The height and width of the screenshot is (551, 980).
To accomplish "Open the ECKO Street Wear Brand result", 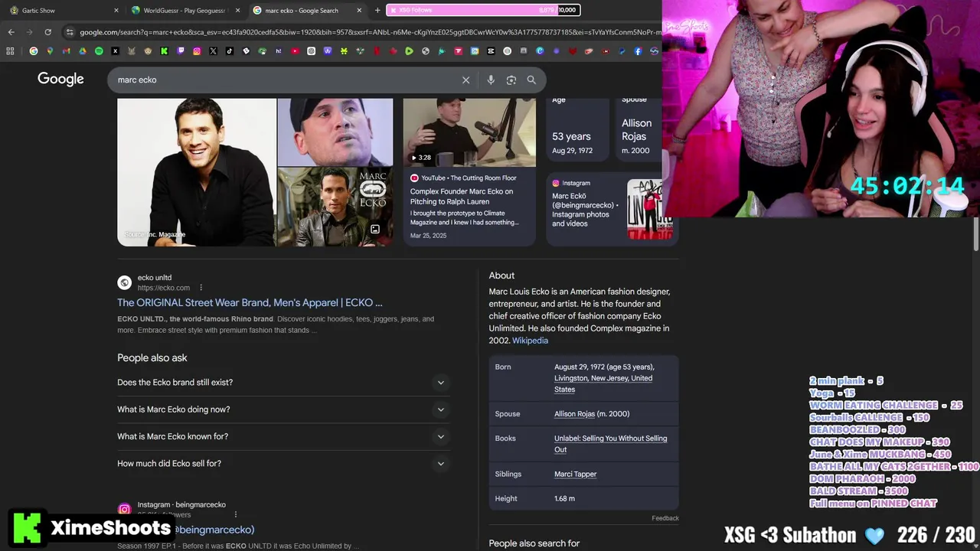I will 250,303.
